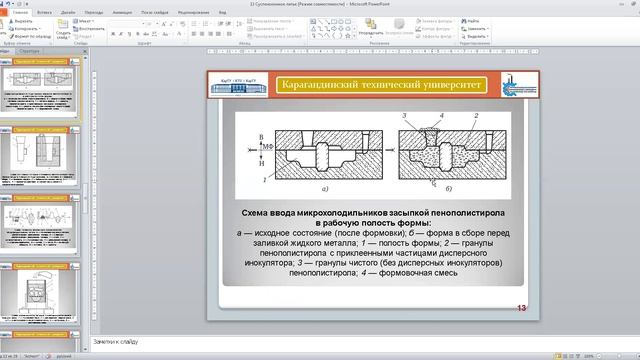Switch to the Outline (Структура) pane tab

click(x=29, y=51)
